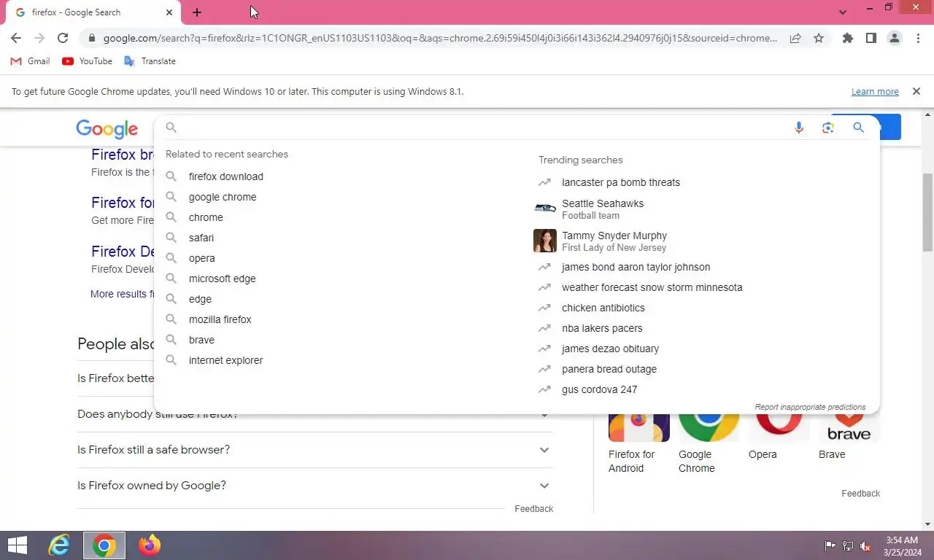
Task: Select the Seattle Seahawks trending search
Action: pos(603,209)
